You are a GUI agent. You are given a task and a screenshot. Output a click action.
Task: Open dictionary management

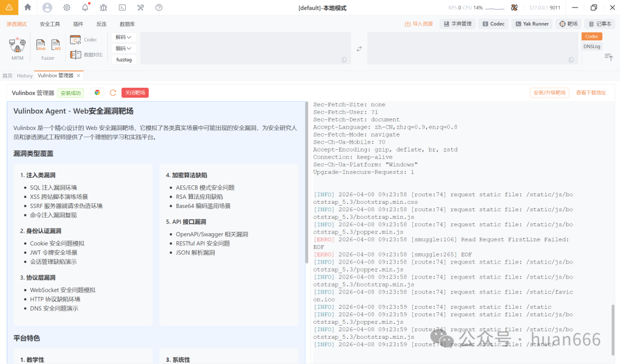pyautogui.click(x=458, y=24)
